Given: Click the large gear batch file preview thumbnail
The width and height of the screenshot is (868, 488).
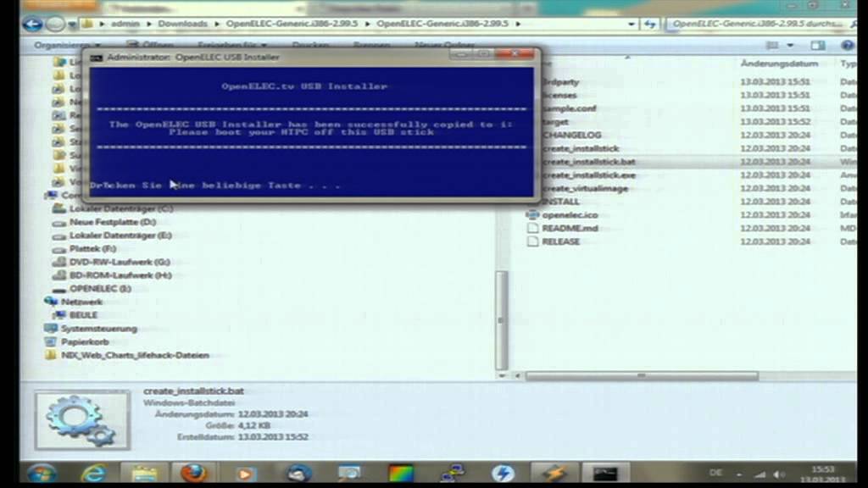Looking at the screenshot, I should tap(82, 420).
